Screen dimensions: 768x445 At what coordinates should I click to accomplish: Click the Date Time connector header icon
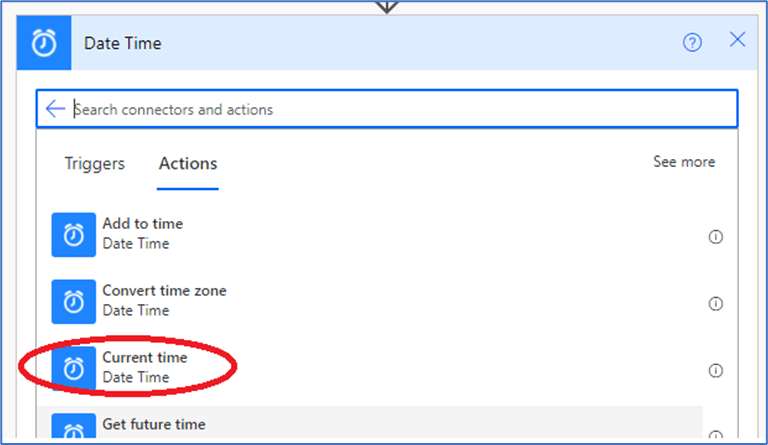pos(44,43)
